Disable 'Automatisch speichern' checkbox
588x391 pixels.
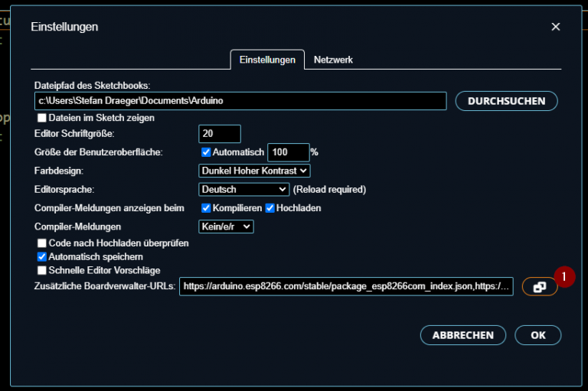pyautogui.click(x=42, y=256)
